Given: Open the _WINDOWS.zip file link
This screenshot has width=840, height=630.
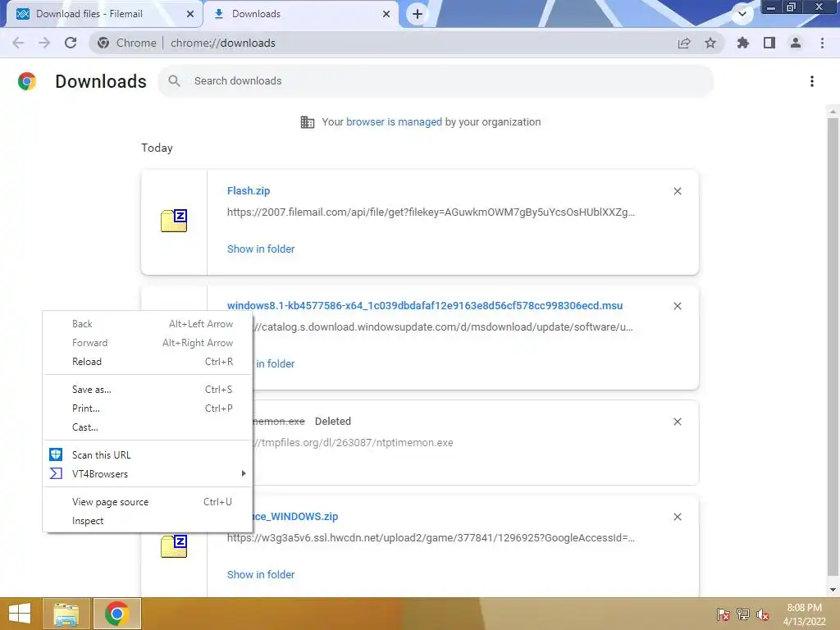Looking at the screenshot, I should coord(295,517).
